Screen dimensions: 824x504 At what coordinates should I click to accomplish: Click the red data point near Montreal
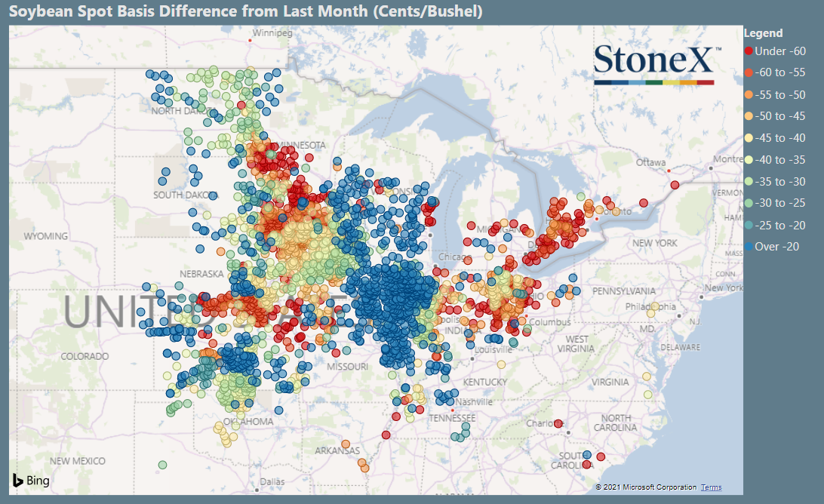675,185
